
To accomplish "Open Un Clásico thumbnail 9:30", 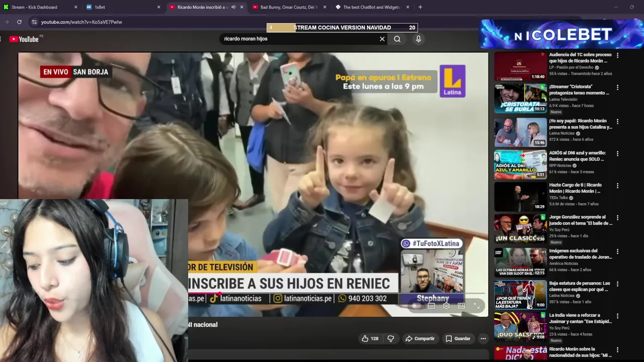I will tap(520, 229).
